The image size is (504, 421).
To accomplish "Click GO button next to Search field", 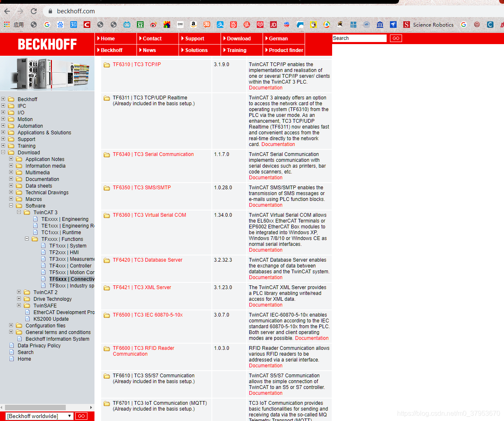I will [x=396, y=38].
